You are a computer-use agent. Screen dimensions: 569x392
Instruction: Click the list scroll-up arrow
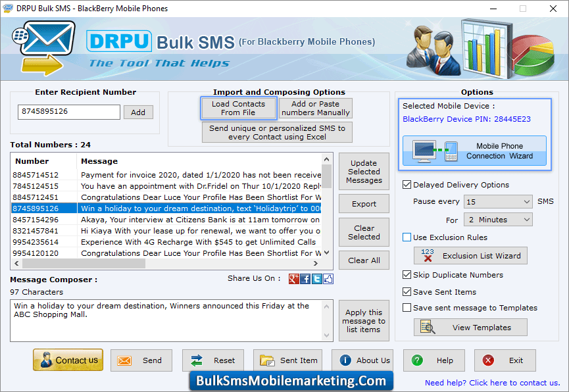pyautogui.click(x=326, y=159)
